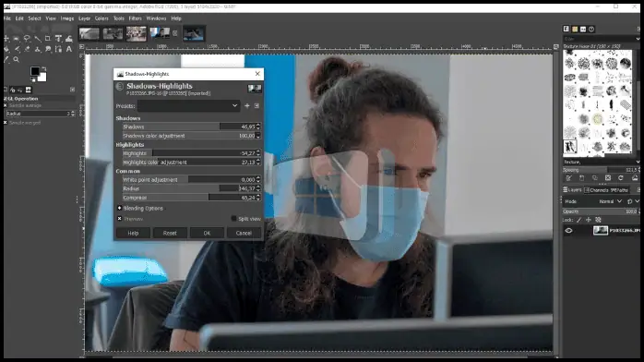This screenshot has height=362, width=644.
Task: Toggle Sample average checkbox in tool options
Action: (x=6, y=105)
